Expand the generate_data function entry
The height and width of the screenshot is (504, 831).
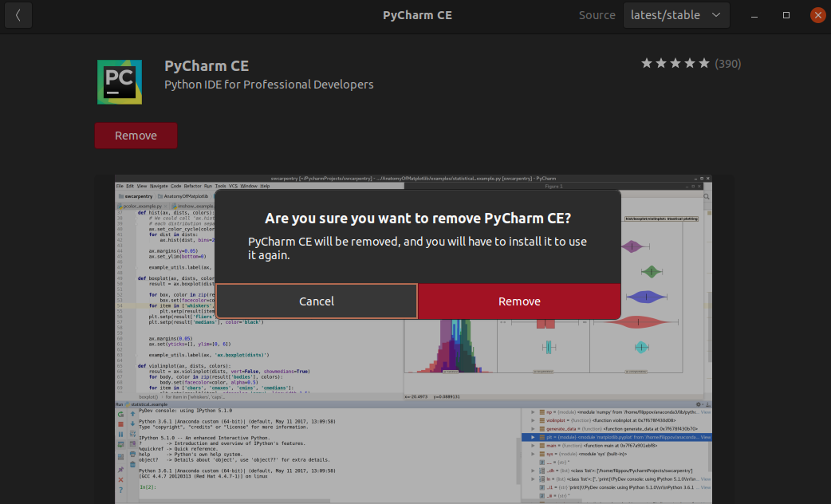pyautogui.click(x=533, y=428)
